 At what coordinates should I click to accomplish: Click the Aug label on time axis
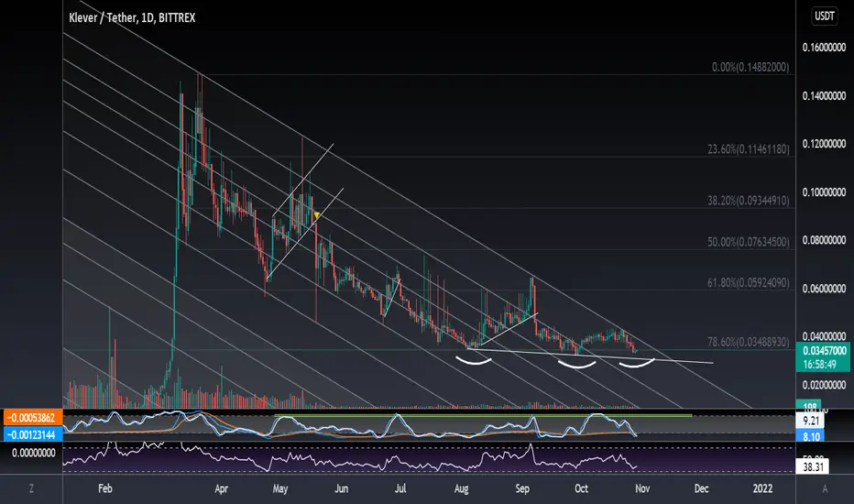(461, 488)
